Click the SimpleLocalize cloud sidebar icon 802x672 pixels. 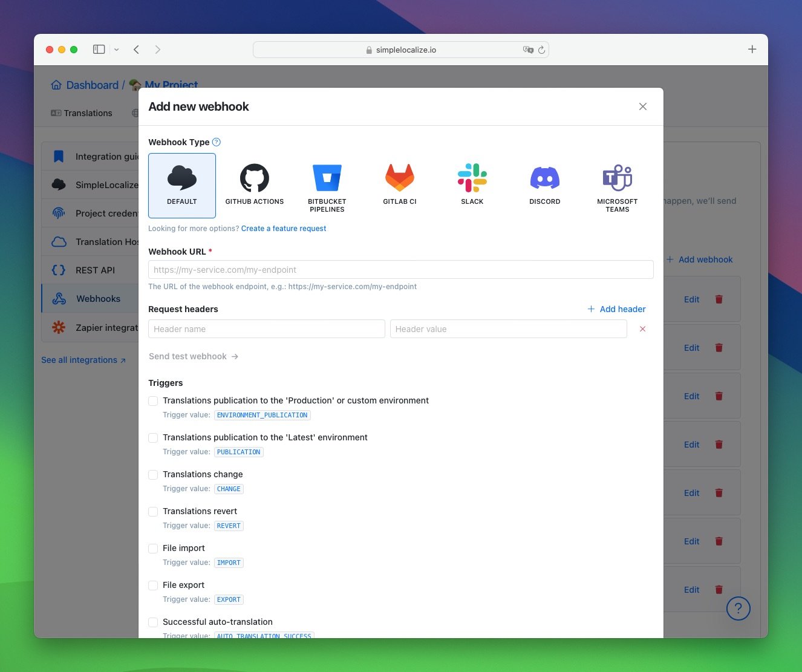point(59,184)
